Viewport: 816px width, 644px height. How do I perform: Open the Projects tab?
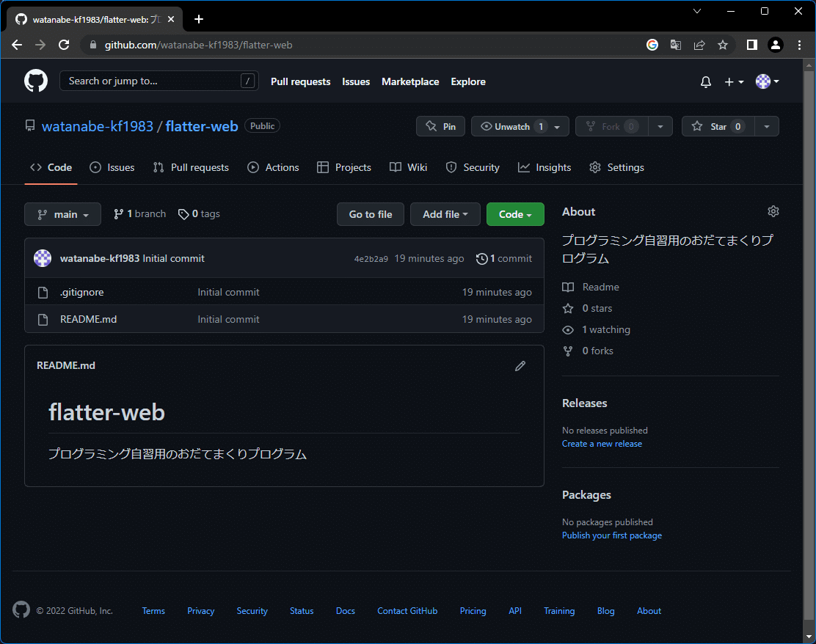(344, 167)
